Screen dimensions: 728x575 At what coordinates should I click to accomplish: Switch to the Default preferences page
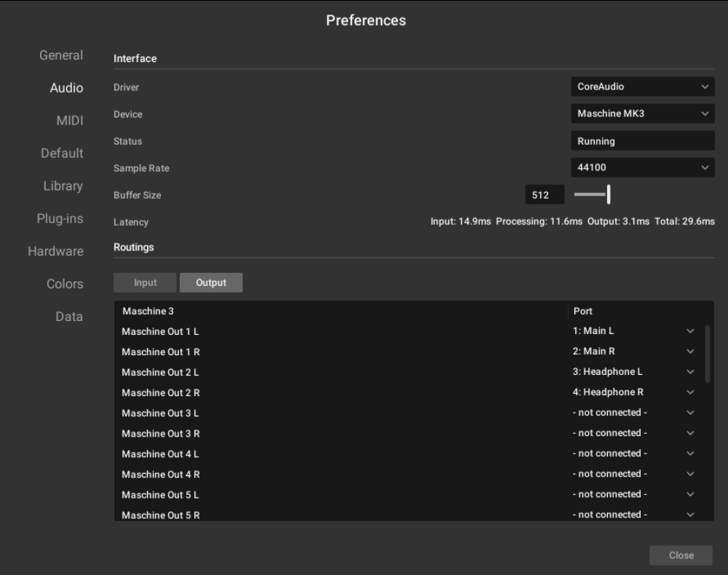(62, 153)
